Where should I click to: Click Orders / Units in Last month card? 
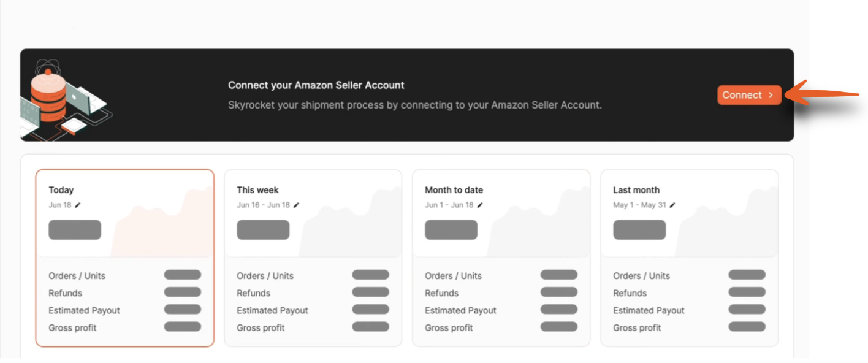641,276
